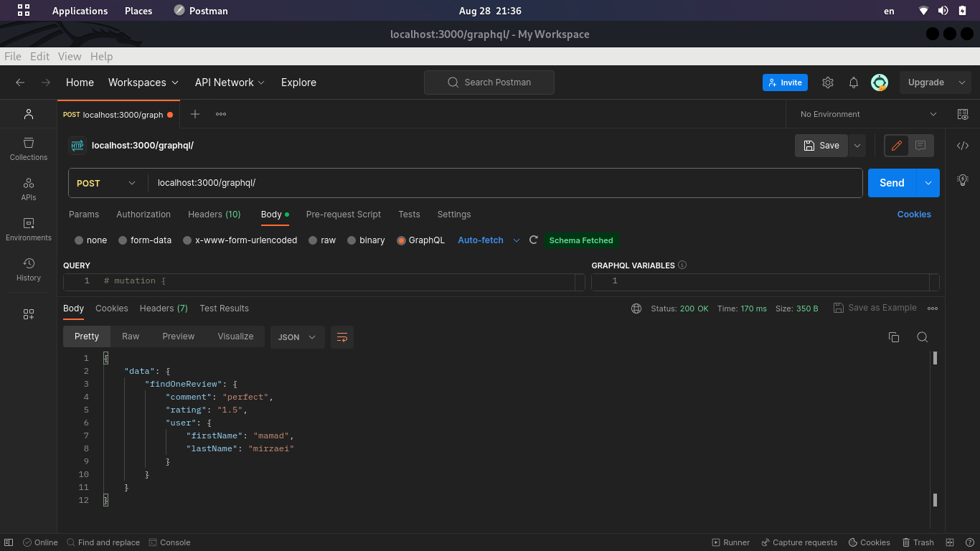
Task: Show the Raw response view
Action: tap(131, 336)
